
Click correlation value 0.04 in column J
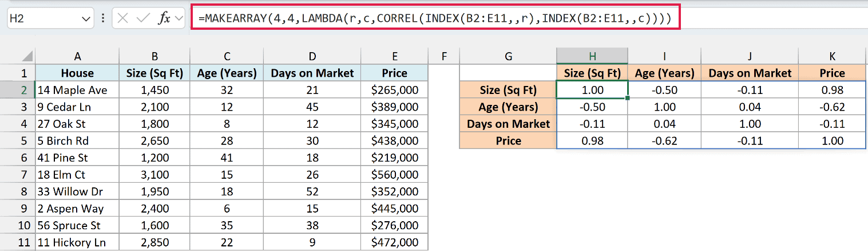[750, 107]
